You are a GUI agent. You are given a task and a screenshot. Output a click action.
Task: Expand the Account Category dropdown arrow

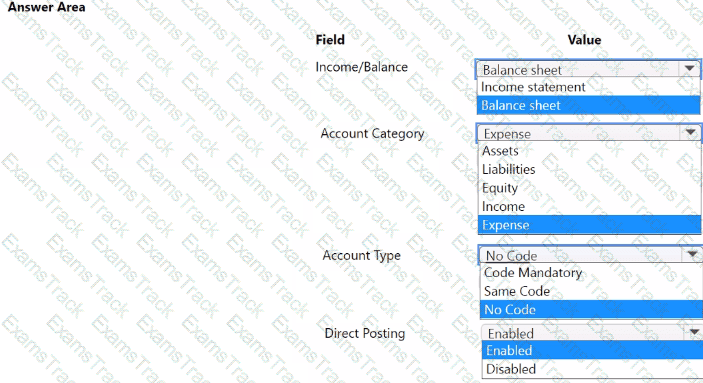[690, 133]
